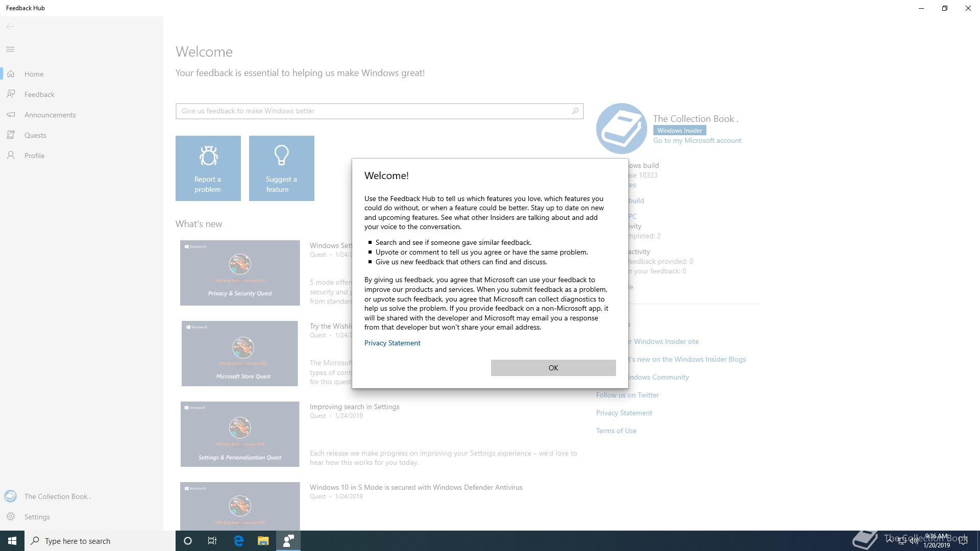Launch Microsoft Edge from taskbar
The image size is (980, 551).
click(238, 541)
